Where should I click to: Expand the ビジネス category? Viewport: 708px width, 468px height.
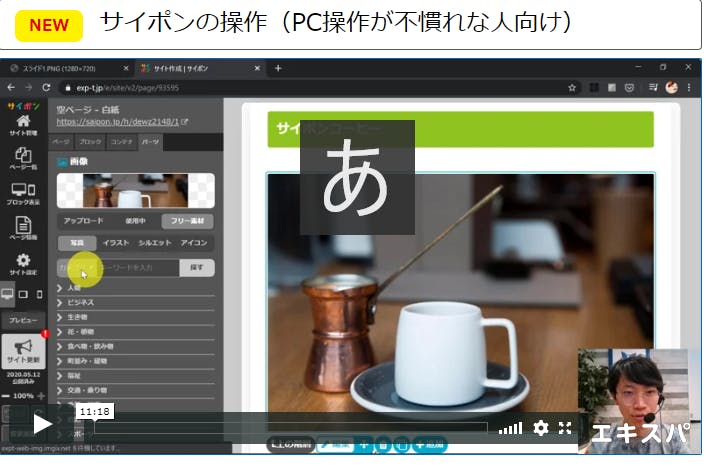80,302
